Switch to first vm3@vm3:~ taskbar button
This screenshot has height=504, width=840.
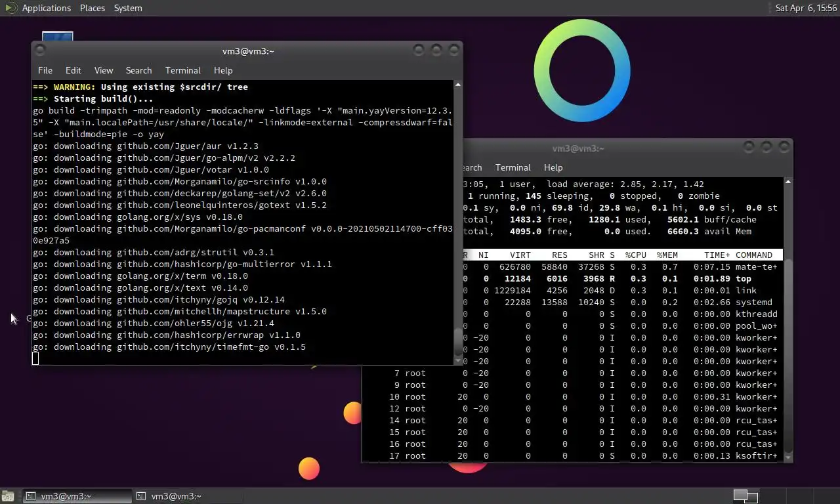point(77,496)
